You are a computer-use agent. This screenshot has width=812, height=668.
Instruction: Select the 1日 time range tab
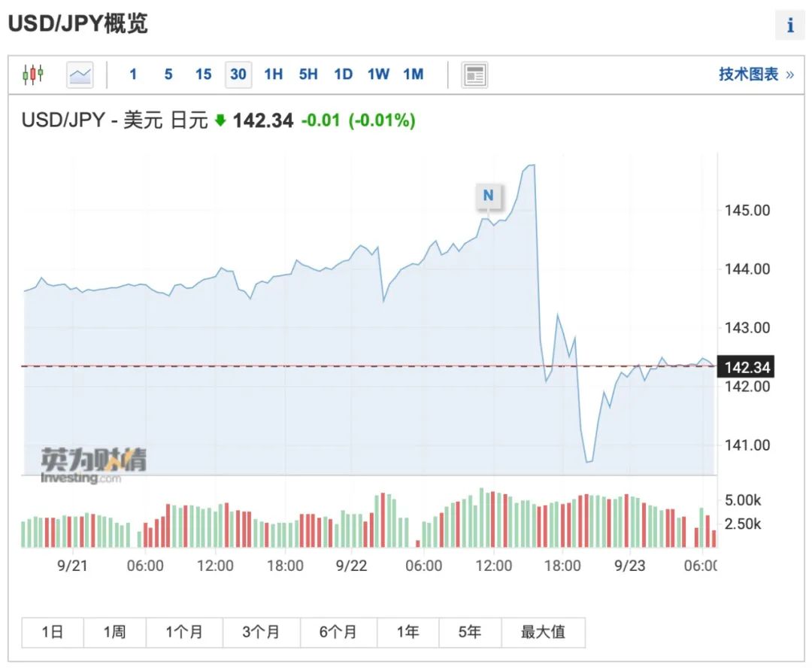point(53,633)
